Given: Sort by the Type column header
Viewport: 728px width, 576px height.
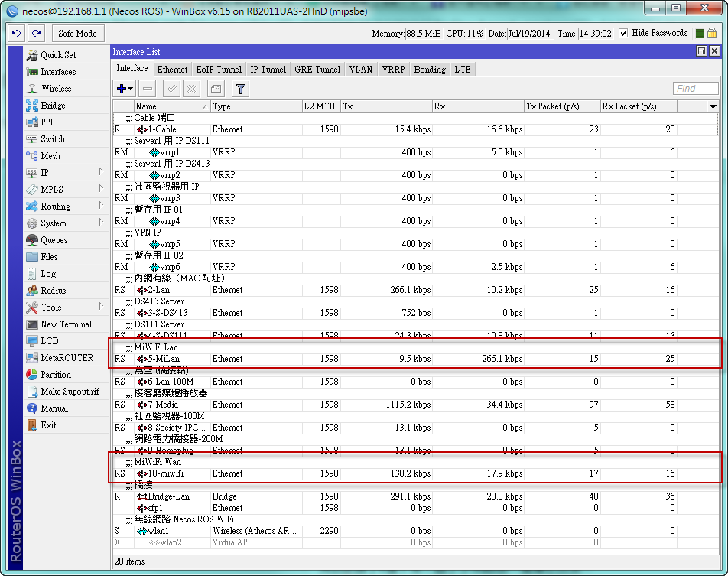Looking at the screenshot, I should click(256, 106).
